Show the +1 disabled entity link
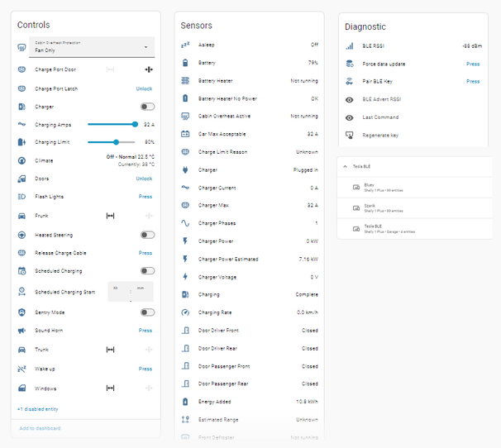Viewport: 501px width, 448px height. pos(38,409)
